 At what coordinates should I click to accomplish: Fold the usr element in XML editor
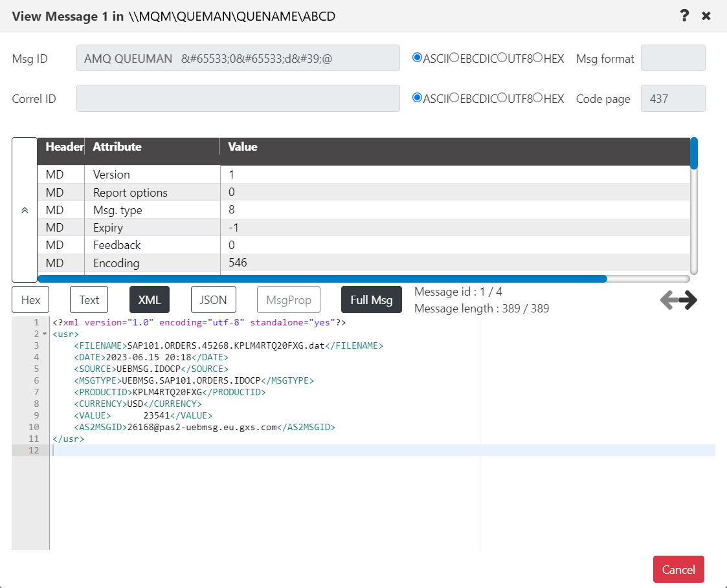45,334
